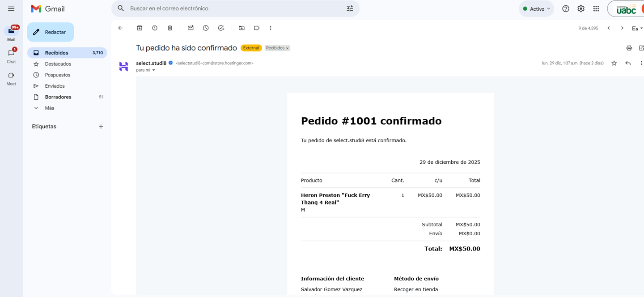
Task: Click the 'Pedido #1001 confirmado' heading
Action: click(x=371, y=121)
